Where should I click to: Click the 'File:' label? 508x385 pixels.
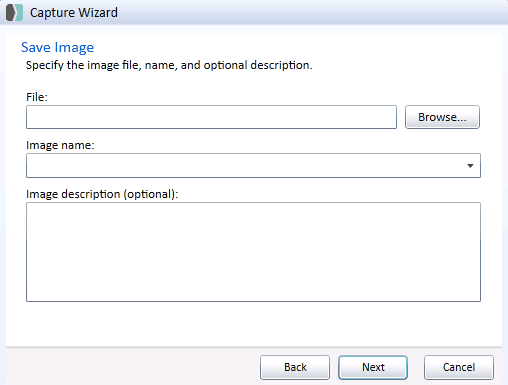coord(37,97)
